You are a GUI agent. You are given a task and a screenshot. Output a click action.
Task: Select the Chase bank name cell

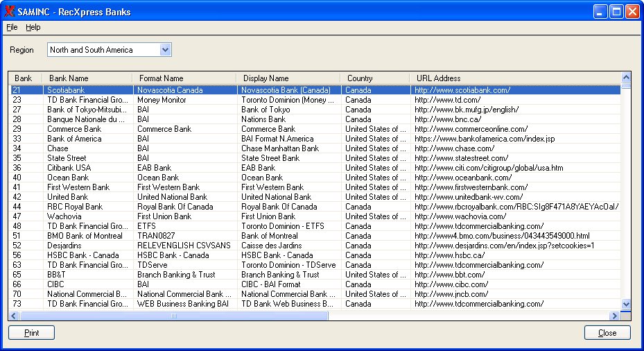tap(58, 148)
